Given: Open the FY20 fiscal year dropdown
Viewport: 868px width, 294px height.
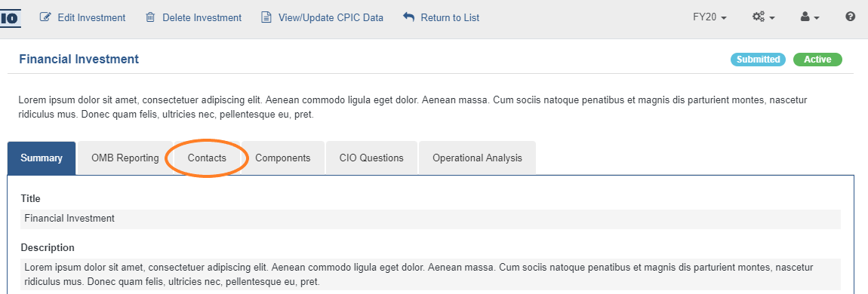Looking at the screenshot, I should point(709,17).
